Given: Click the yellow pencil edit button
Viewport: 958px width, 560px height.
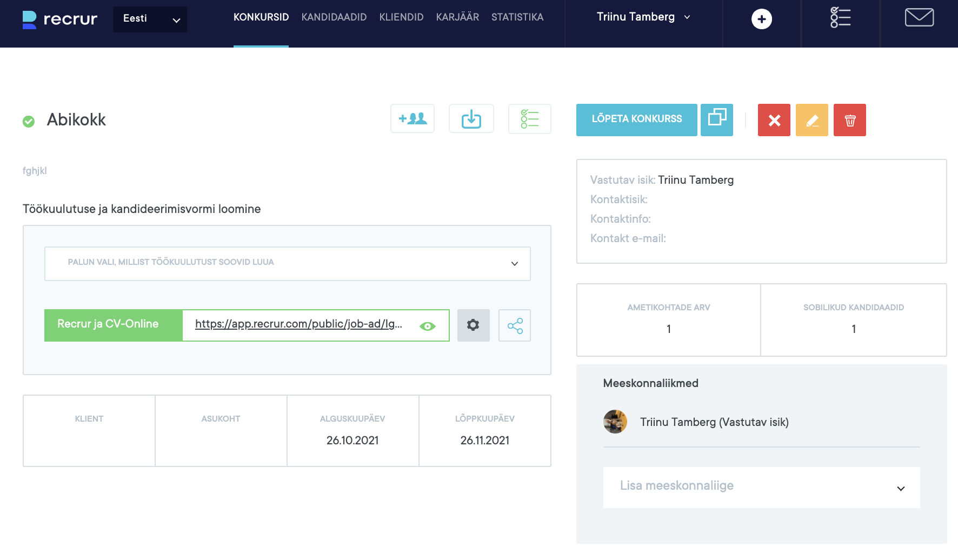Looking at the screenshot, I should [x=811, y=120].
